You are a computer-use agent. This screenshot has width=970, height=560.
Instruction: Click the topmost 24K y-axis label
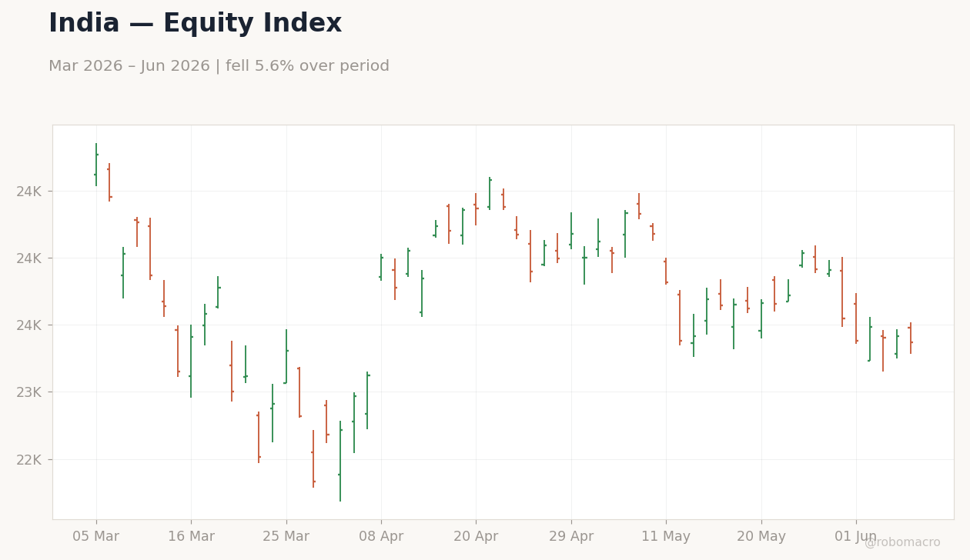point(28,191)
